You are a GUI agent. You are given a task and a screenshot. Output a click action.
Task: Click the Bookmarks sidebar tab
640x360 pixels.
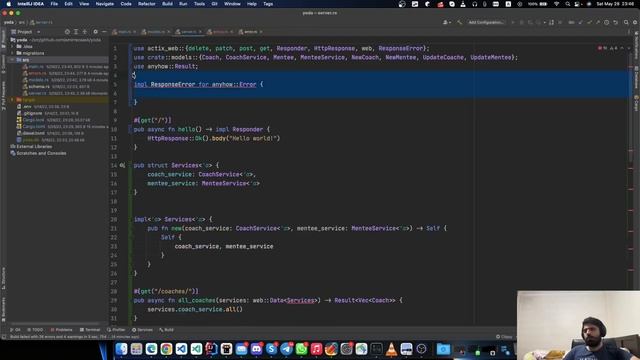tap(3, 309)
